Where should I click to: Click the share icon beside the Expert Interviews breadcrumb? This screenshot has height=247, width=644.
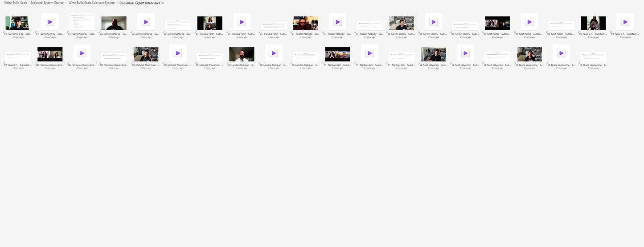[162, 3]
